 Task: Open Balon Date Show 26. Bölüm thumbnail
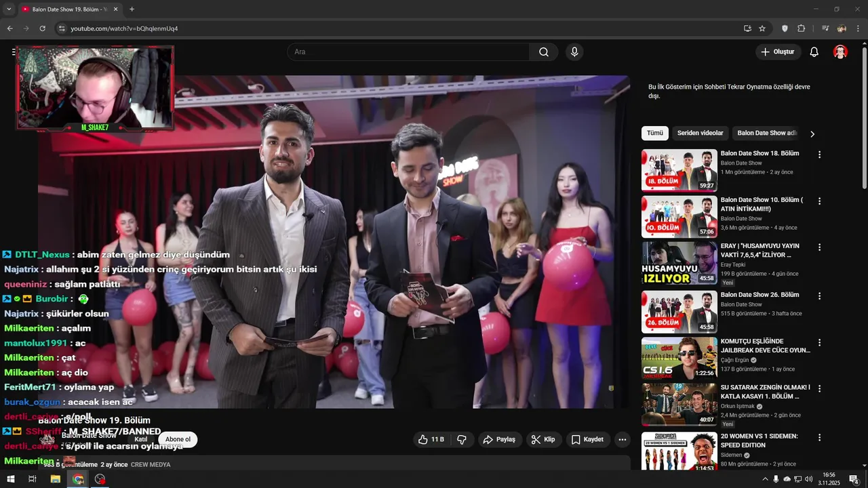coord(679,311)
